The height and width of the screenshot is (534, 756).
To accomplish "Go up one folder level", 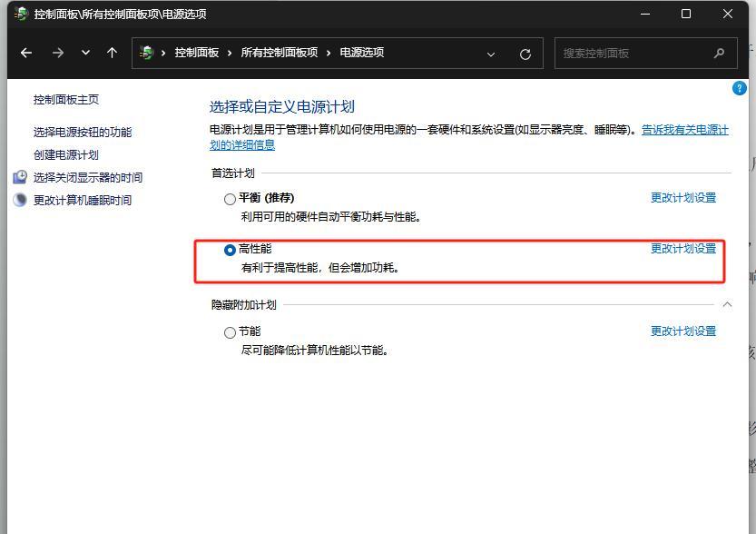I will click(x=113, y=53).
